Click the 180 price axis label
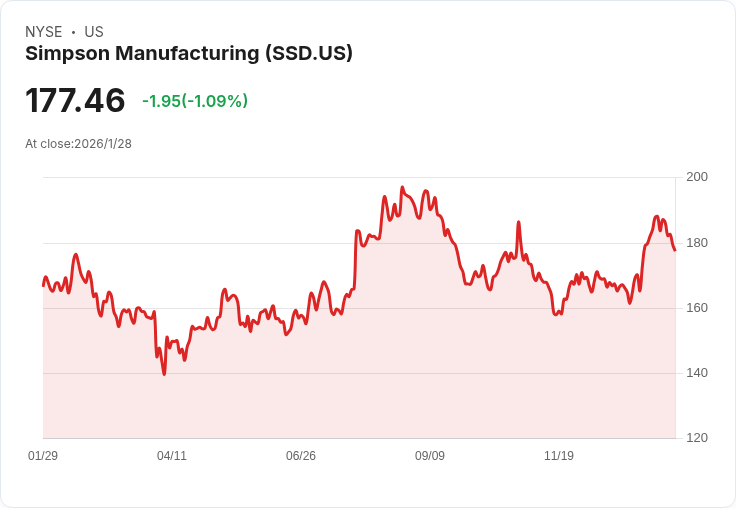 [697, 243]
